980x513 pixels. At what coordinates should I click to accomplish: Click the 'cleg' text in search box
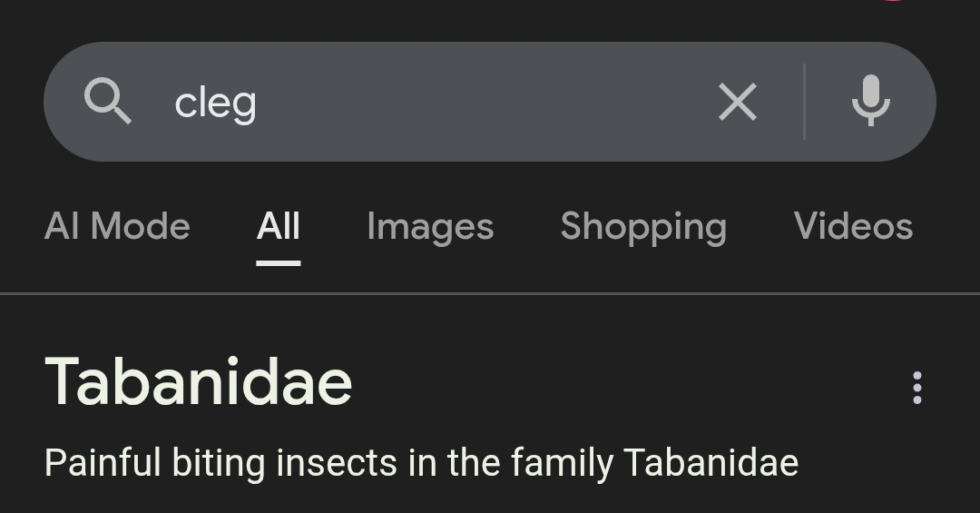pyautogui.click(x=216, y=103)
